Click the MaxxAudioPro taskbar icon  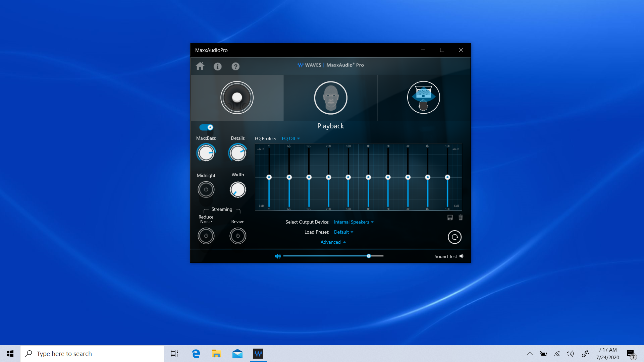click(258, 354)
